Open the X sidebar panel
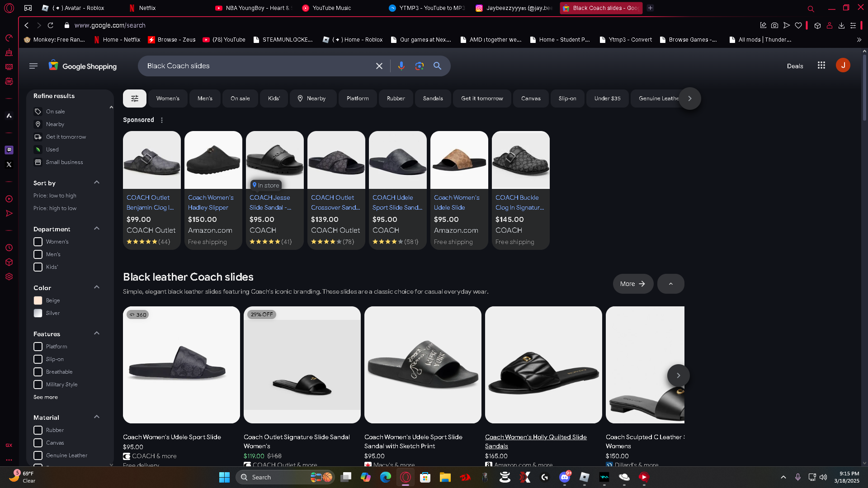Screen dimensions: 868x488 click(9, 164)
